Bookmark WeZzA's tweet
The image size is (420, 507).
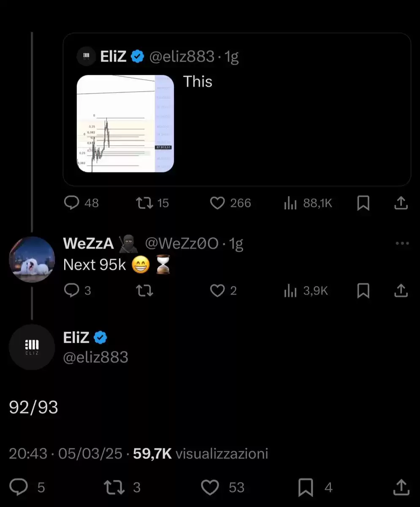click(x=363, y=291)
